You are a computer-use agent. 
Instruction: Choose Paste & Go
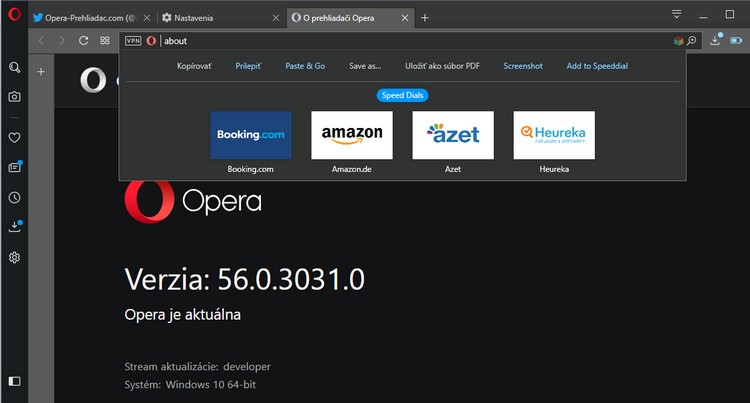click(305, 66)
